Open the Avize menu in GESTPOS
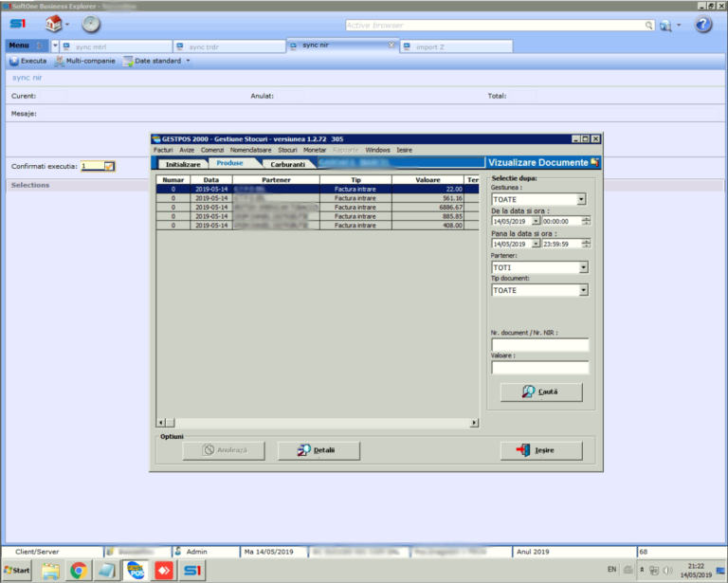The height and width of the screenshot is (583, 728). click(x=187, y=150)
